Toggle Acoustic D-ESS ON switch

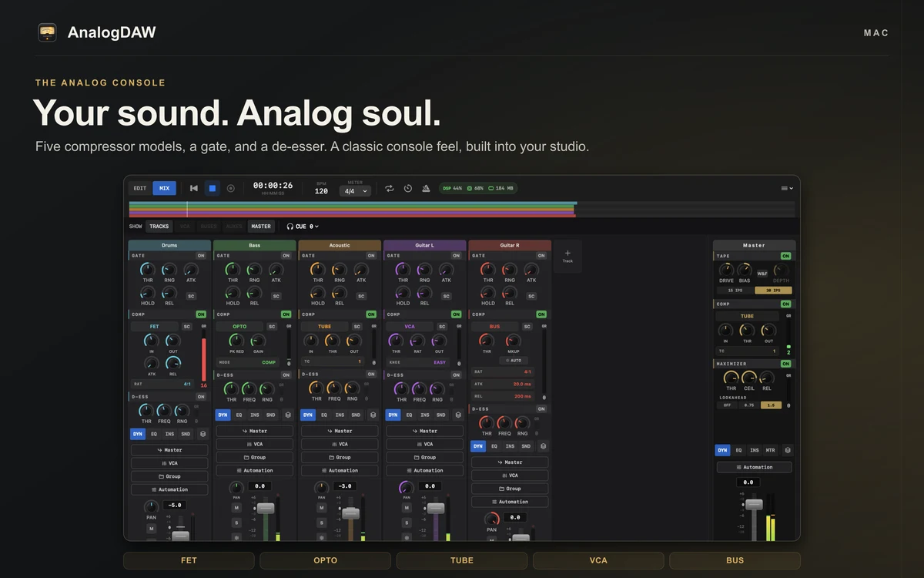pos(371,375)
